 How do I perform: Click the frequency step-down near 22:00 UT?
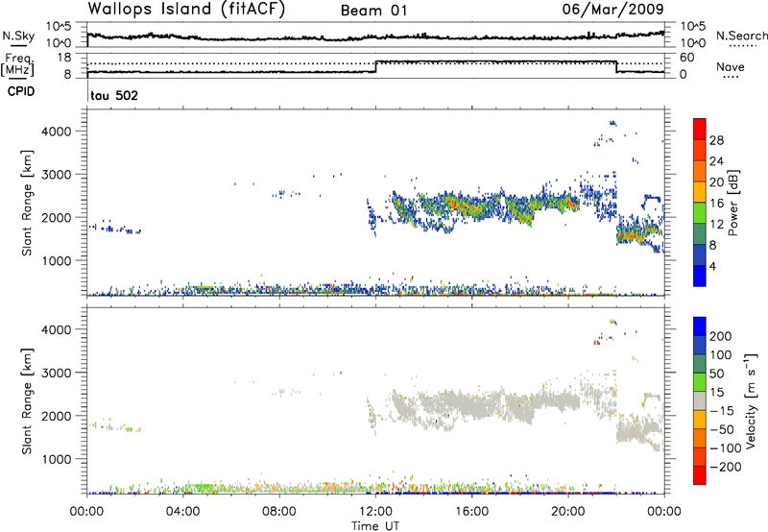pos(616,66)
